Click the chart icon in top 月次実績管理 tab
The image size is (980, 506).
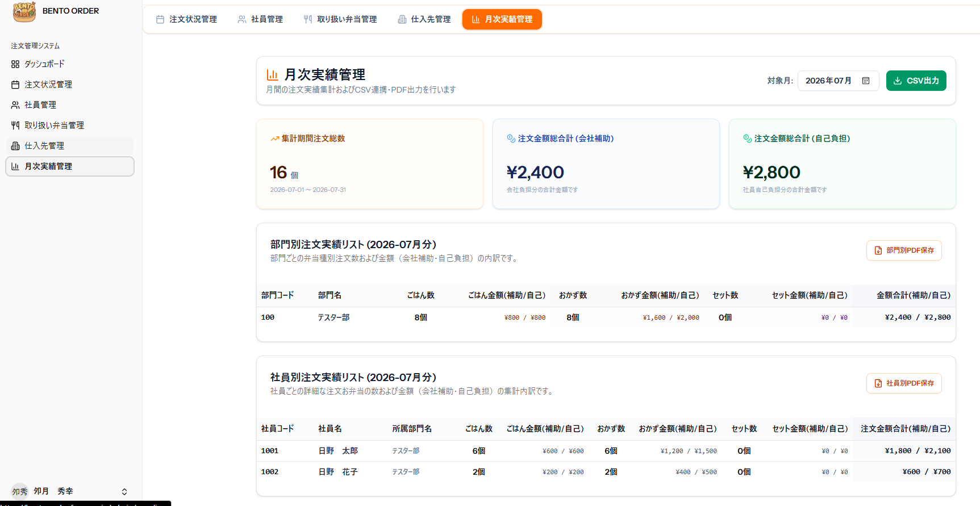click(476, 19)
